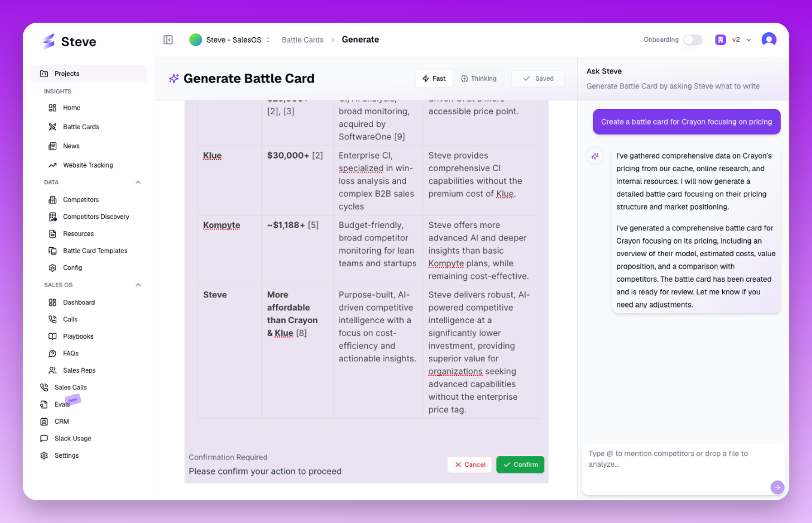The height and width of the screenshot is (523, 812).
Task: Toggle the Onboarding switch
Action: pyautogui.click(x=692, y=39)
